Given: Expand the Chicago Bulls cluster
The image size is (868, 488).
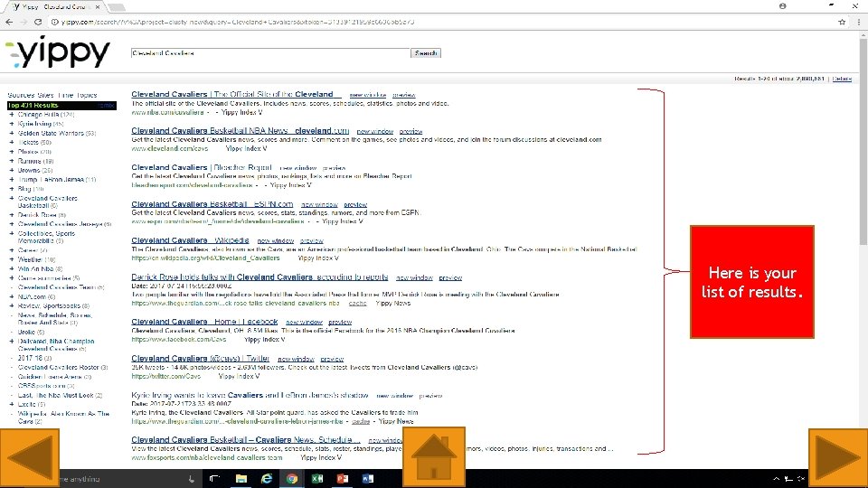Looking at the screenshot, I should coord(12,115).
